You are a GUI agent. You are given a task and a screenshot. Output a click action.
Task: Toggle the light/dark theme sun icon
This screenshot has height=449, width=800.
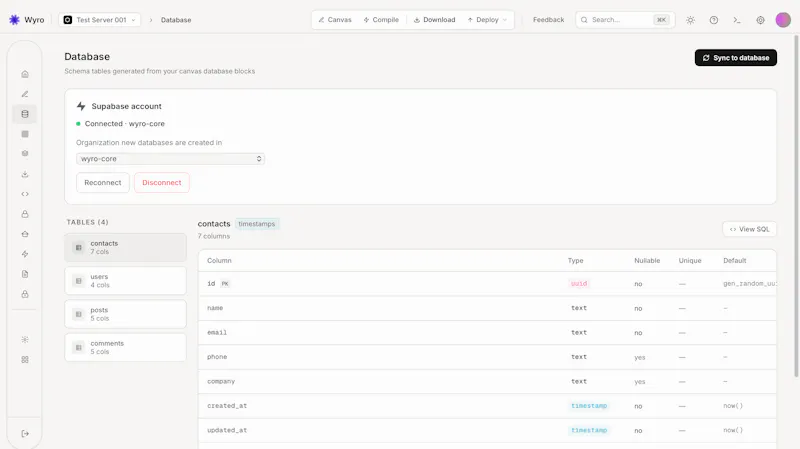[x=690, y=20]
